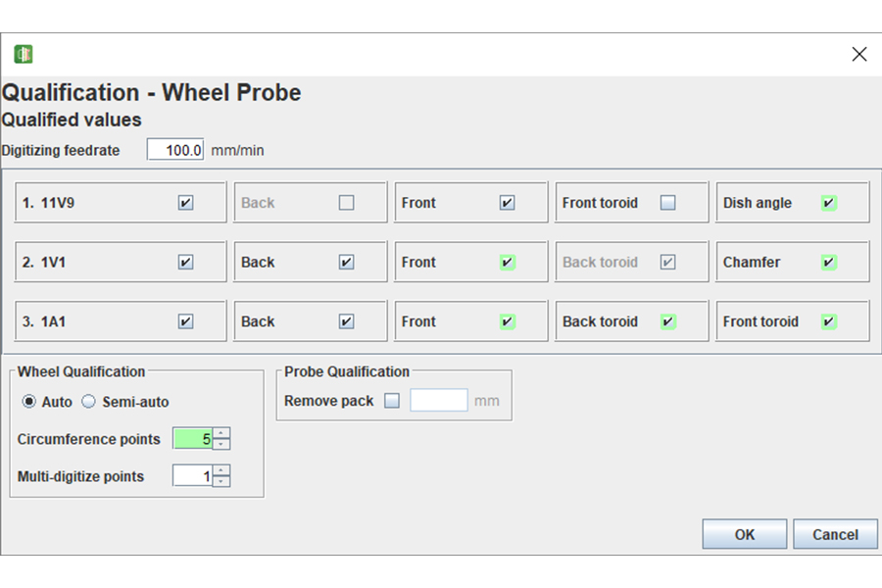Image resolution: width=882 pixels, height=588 pixels.
Task: Click the Remove pack mm text field
Action: [438, 401]
